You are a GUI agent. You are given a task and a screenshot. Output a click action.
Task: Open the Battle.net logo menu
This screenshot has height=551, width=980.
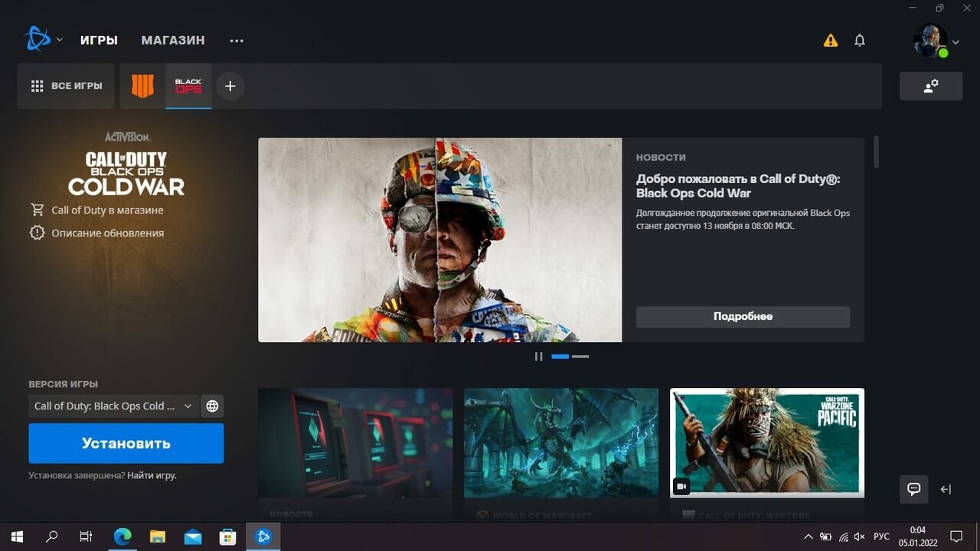37,39
